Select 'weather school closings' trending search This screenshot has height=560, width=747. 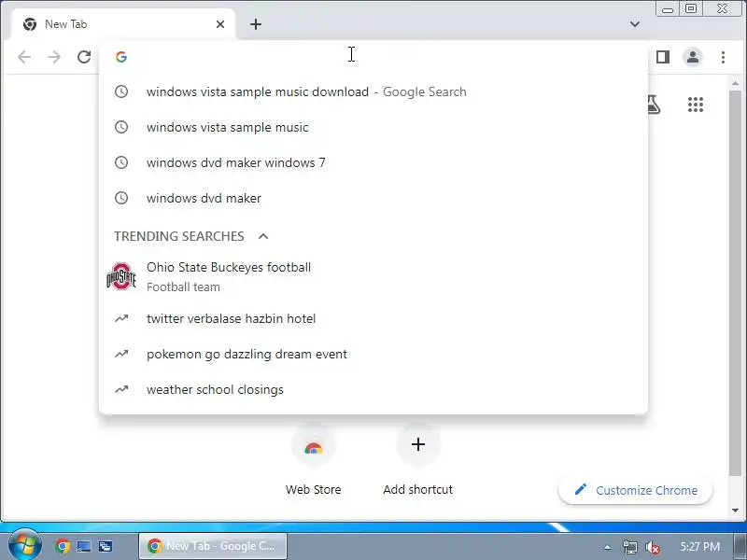[x=373, y=389]
